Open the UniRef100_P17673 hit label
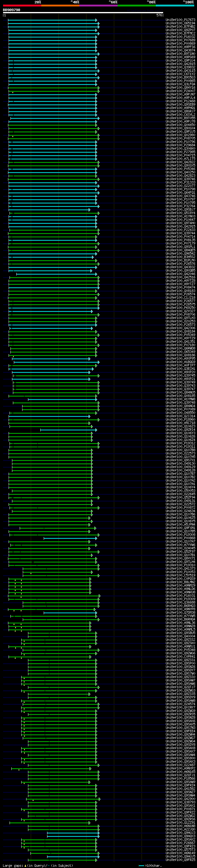This screenshot has height=868, width=197. point(180,20)
